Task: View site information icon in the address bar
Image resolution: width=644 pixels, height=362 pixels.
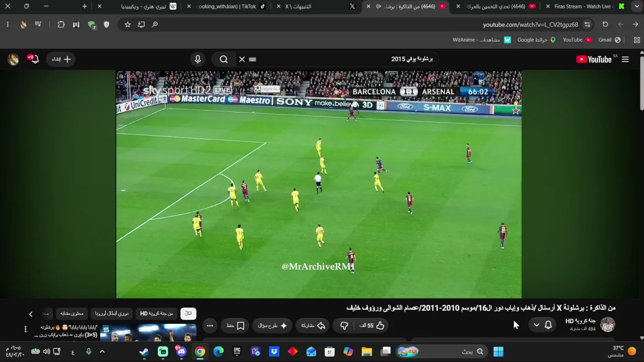Action: tap(587, 24)
